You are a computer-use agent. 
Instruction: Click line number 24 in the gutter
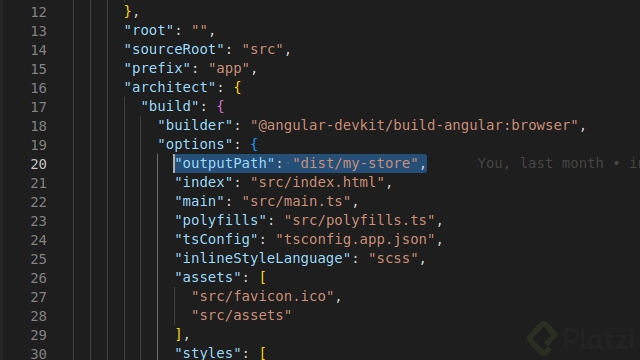39,240
